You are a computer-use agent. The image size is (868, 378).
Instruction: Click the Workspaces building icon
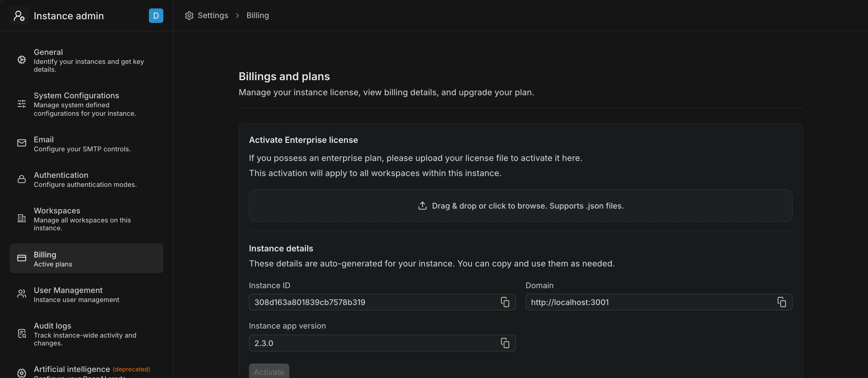point(22,218)
